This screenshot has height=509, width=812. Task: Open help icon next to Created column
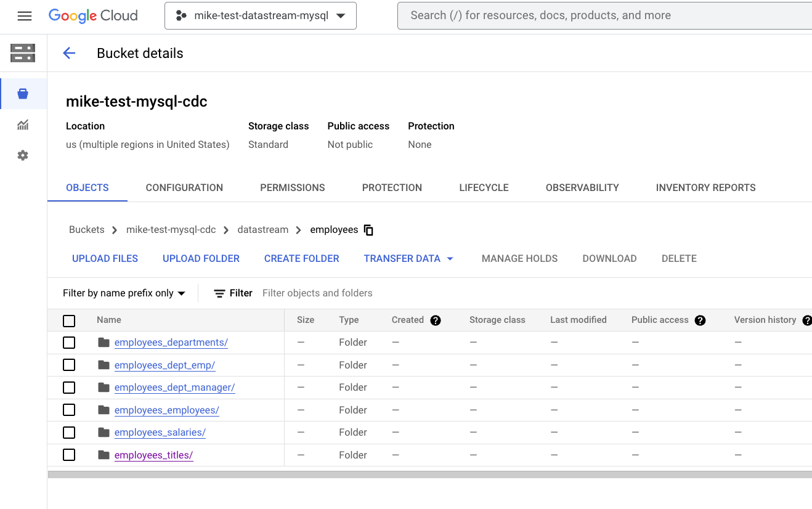tap(436, 320)
